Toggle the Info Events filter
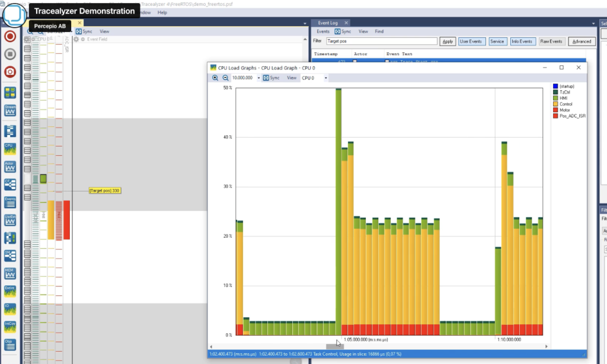Viewport: 607px width, 364px height. pos(522,41)
